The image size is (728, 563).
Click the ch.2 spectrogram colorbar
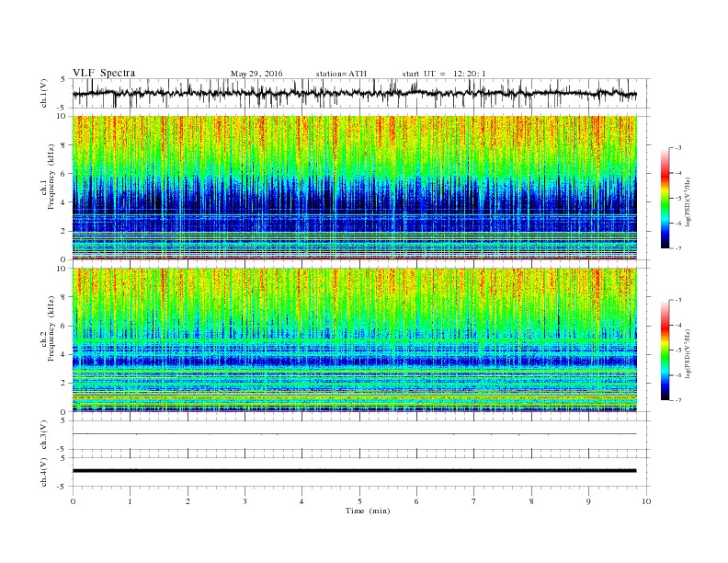[x=665, y=350]
